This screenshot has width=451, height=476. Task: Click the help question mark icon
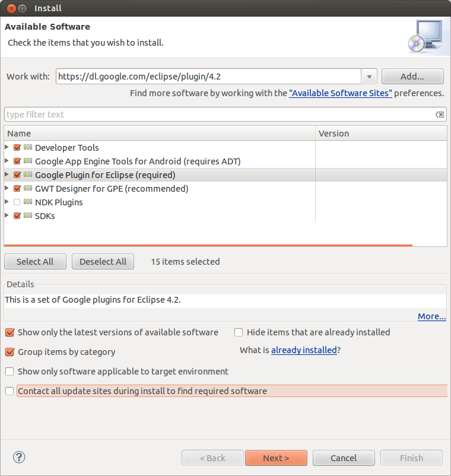click(x=19, y=458)
